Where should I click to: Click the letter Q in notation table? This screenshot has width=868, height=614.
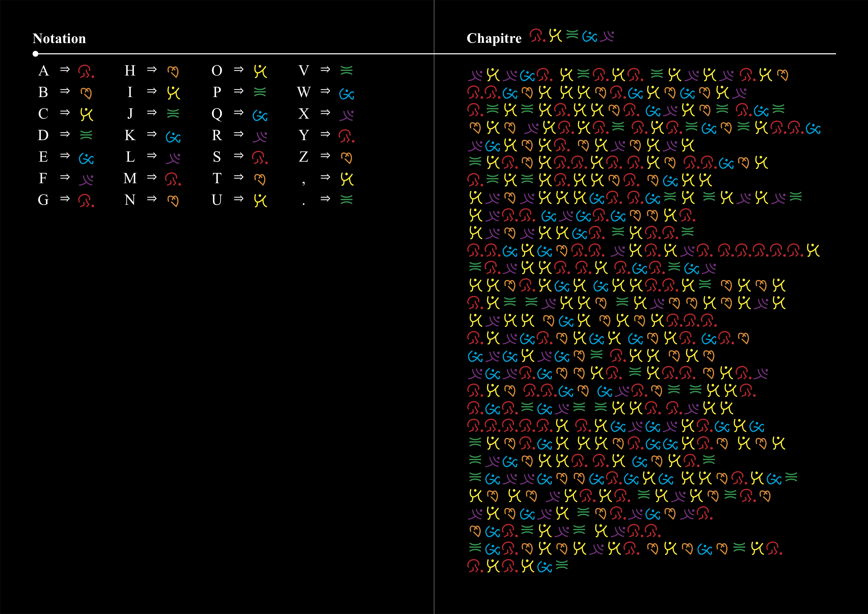pyautogui.click(x=217, y=114)
